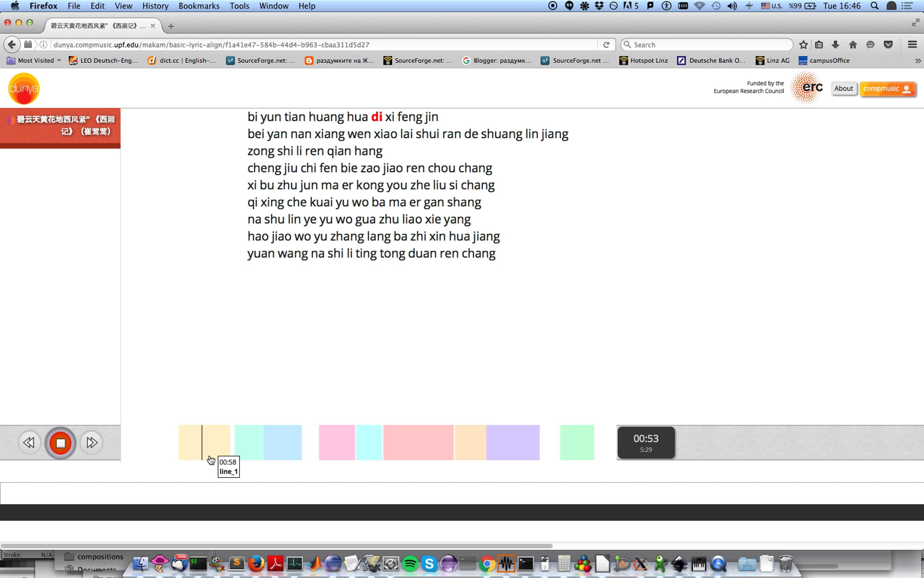The image size is (924, 578).
Task: Click the Dunya logo
Action: [23, 89]
